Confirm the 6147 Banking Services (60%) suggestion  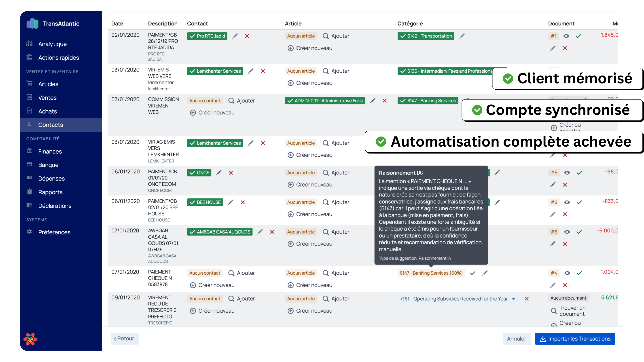[473, 273]
